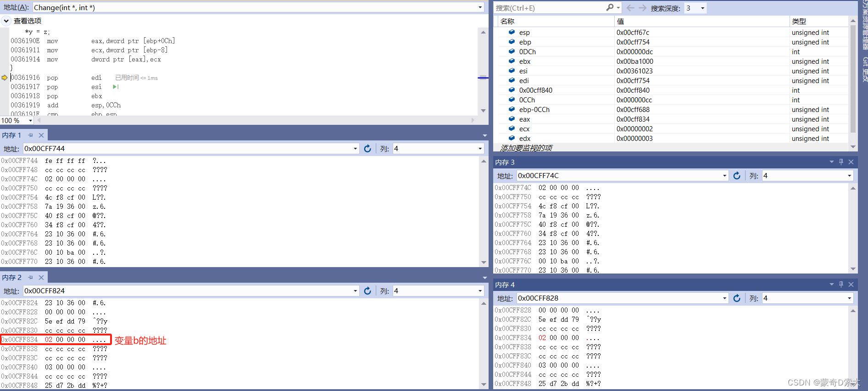The height and width of the screenshot is (391, 868).
Task: Toggle the pin on the 内存 2 tab
Action: pyautogui.click(x=31, y=278)
